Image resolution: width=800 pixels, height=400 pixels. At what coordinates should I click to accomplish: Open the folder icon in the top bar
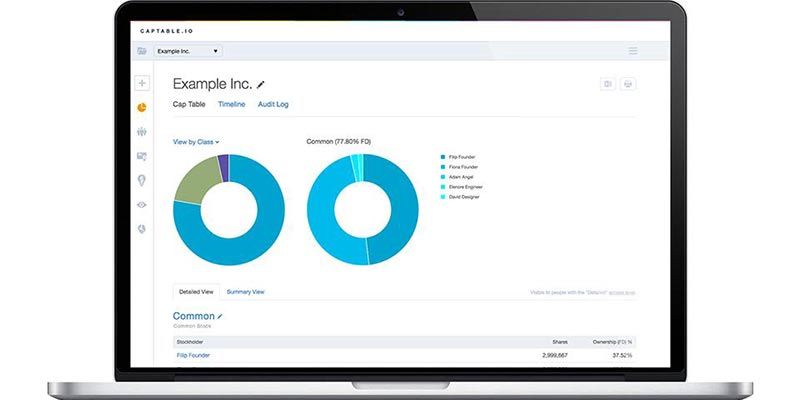[142, 50]
